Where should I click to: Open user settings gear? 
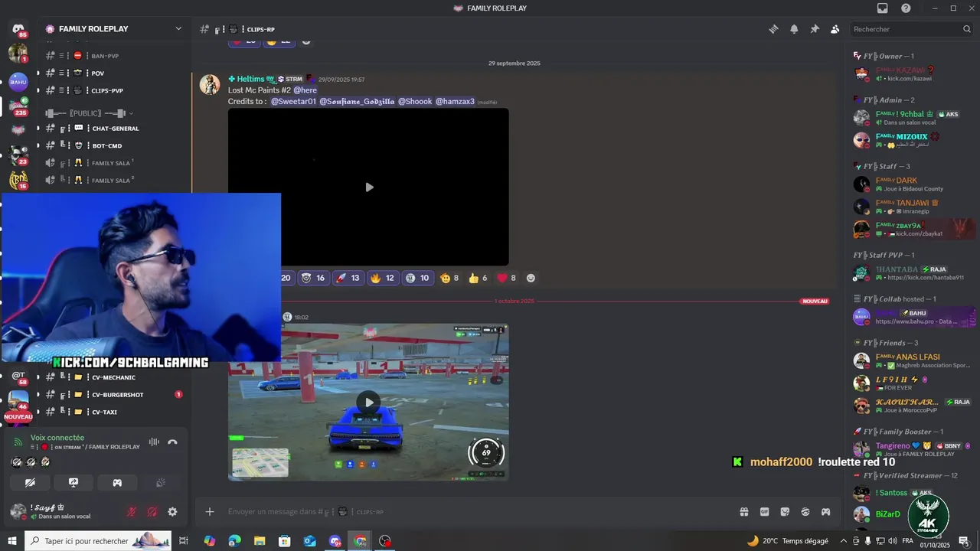(172, 512)
